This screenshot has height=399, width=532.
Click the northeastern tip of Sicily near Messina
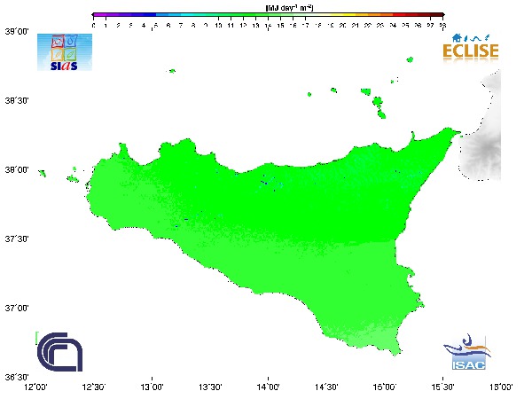450,132
